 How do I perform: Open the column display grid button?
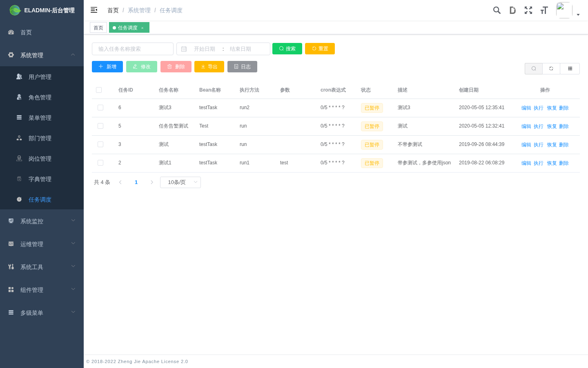point(570,69)
